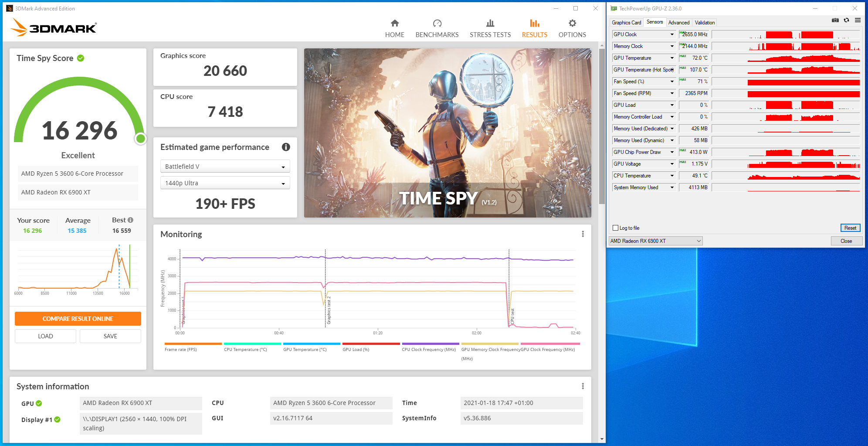
Task: Select the GPU-Z Sensors tab
Action: point(654,22)
